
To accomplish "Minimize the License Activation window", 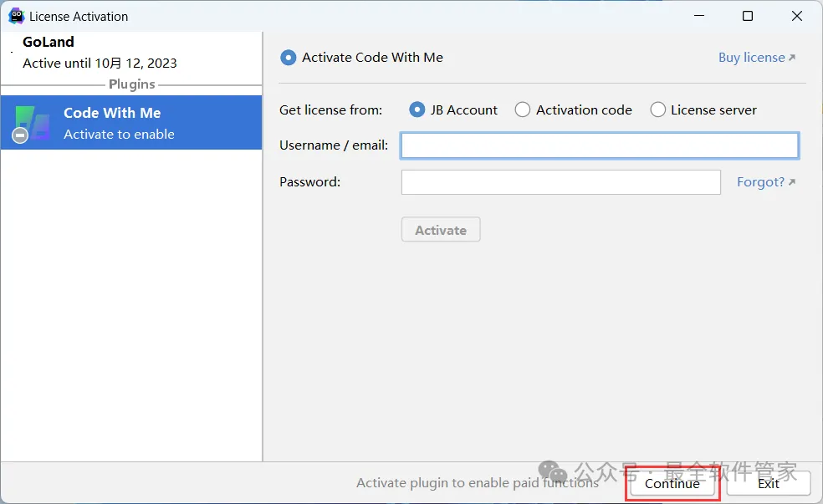I will (x=699, y=16).
